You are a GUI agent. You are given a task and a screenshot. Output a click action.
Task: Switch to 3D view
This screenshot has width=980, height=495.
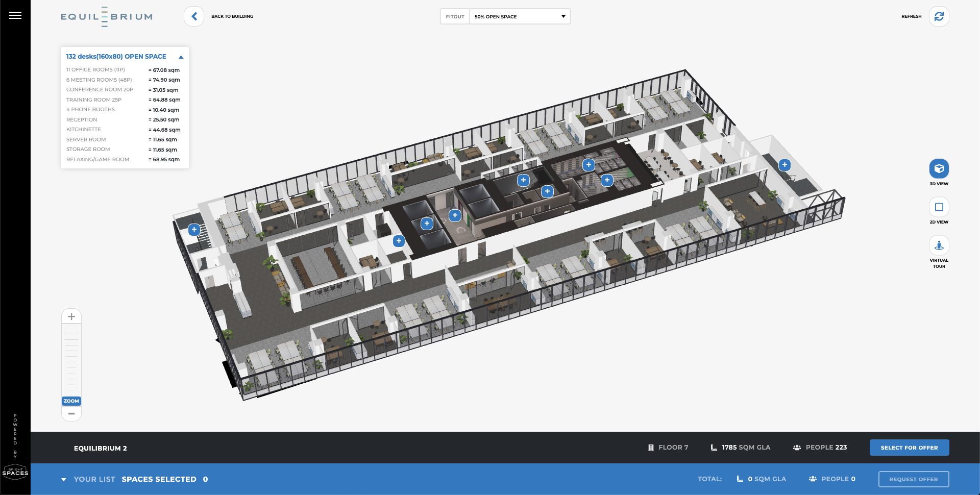coord(939,169)
